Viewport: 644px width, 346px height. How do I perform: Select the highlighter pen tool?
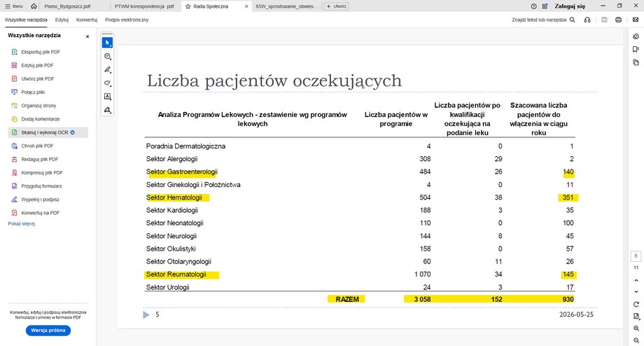coord(107,69)
